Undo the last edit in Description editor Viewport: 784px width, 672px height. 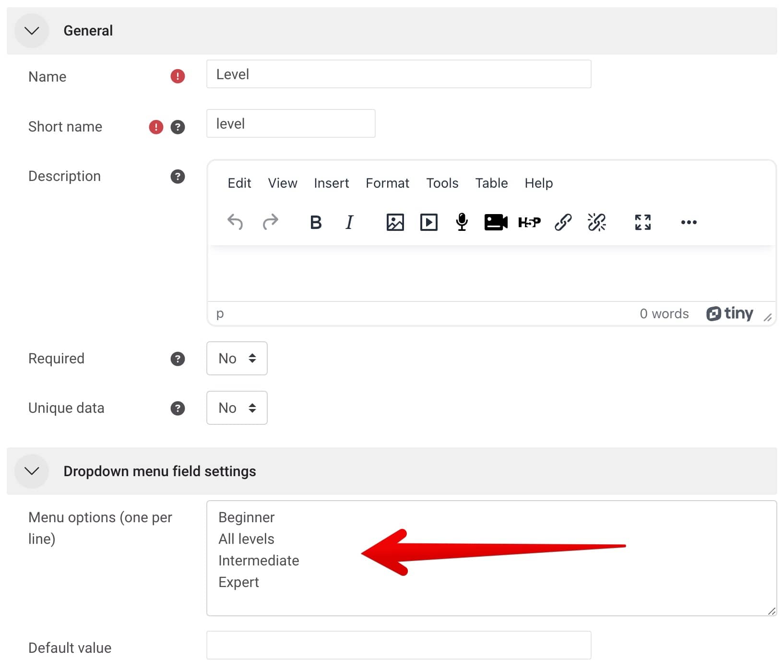235,222
